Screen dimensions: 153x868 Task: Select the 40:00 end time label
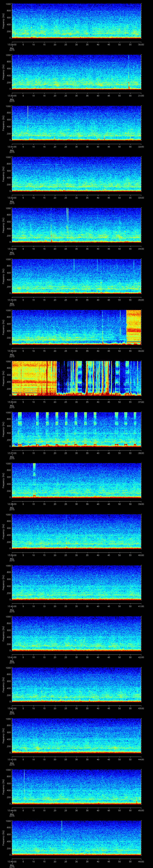(x=141, y=555)
